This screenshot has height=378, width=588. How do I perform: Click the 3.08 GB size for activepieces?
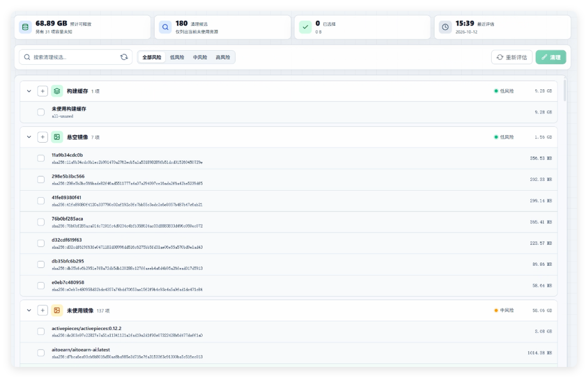pyautogui.click(x=543, y=332)
